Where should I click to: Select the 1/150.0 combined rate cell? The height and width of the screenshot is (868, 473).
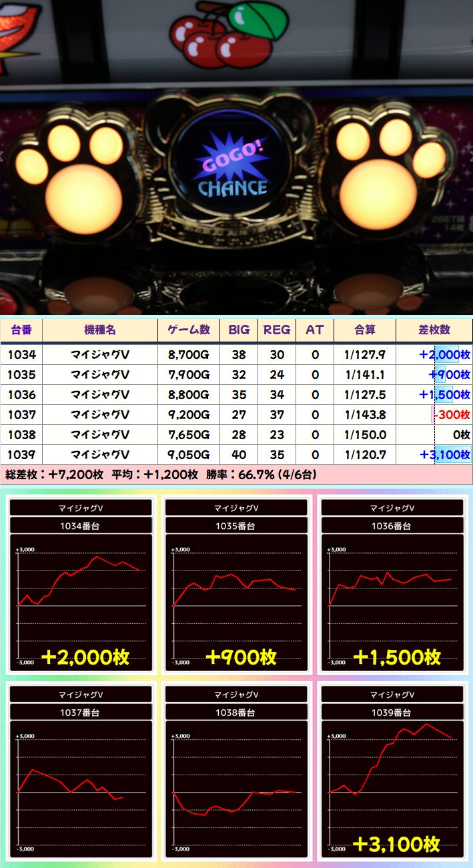[365, 435]
